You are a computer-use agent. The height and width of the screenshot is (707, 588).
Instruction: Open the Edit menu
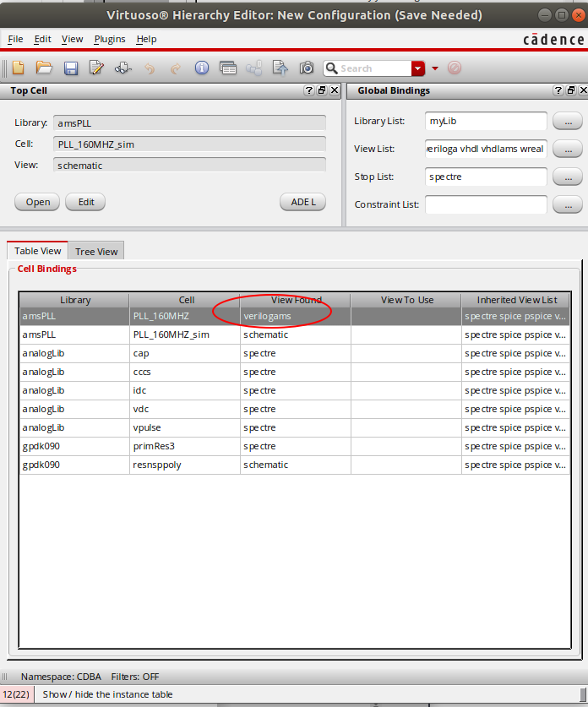42,39
